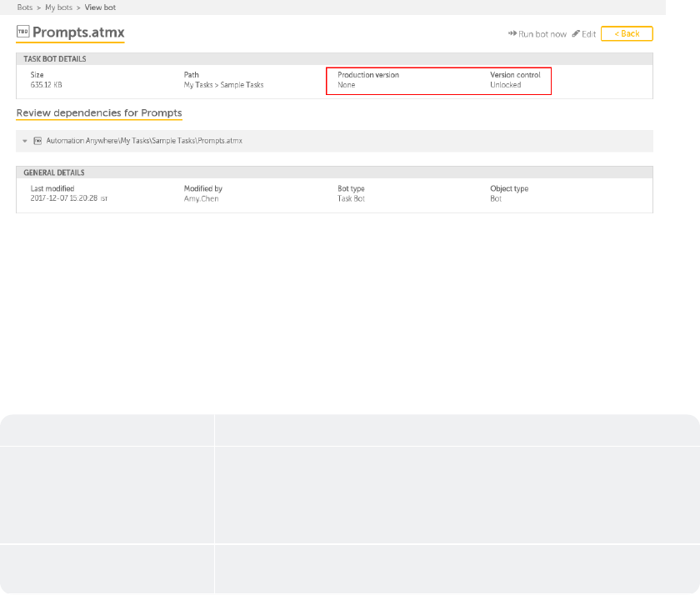This screenshot has height=595, width=700.
Task: Click the task bot icon in dependency row
Action: [x=37, y=141]
